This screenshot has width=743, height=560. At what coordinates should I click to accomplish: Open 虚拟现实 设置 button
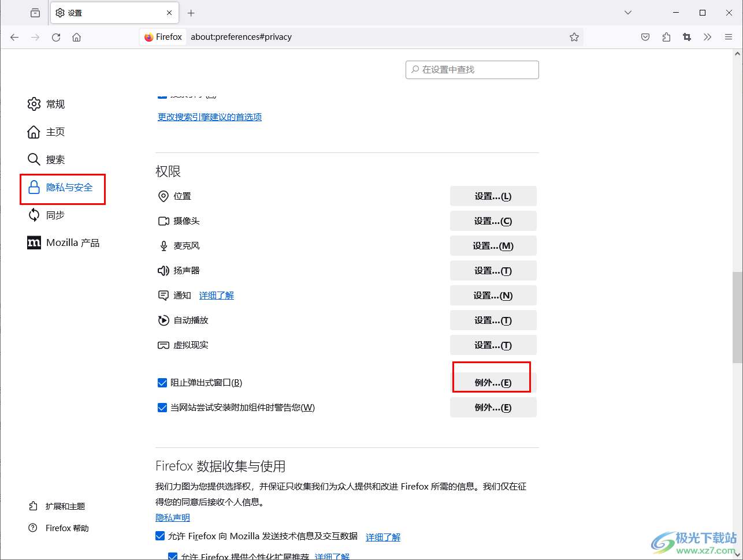[493, 345]
